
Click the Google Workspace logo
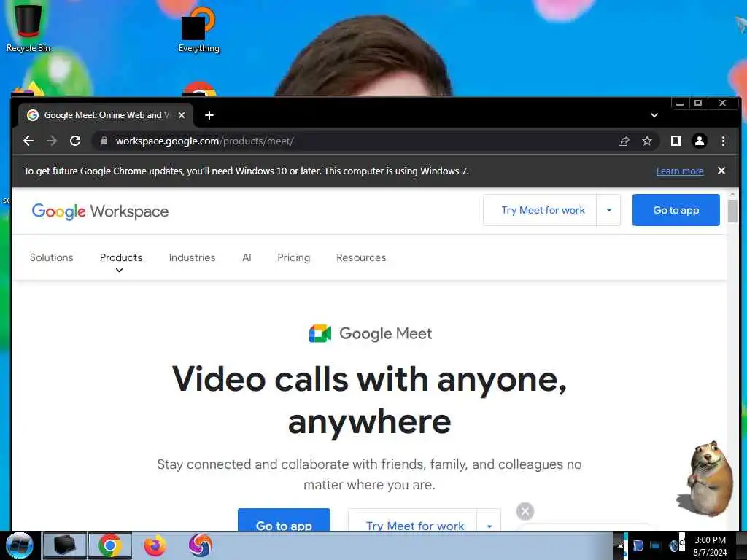click(x=100, y=211)
